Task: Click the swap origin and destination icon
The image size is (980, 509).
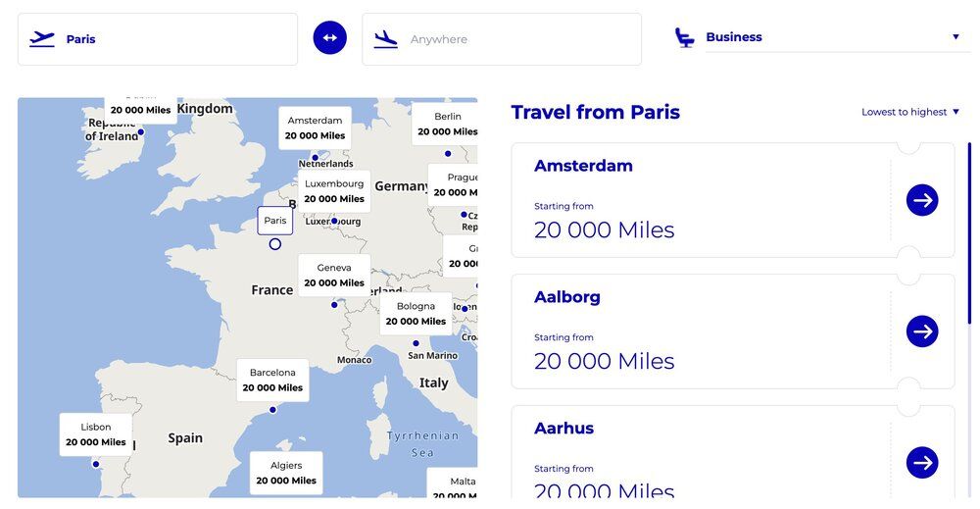Action: coord(329,38)
